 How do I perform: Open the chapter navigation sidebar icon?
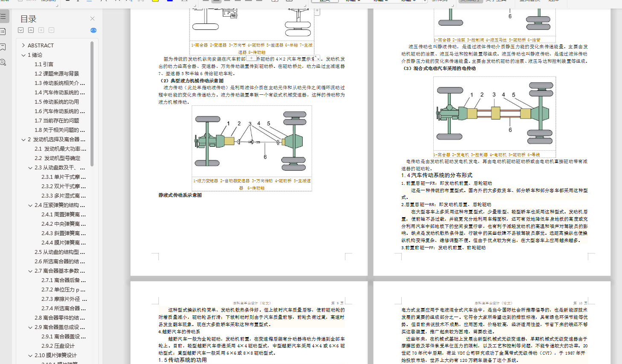click(3, 32)
